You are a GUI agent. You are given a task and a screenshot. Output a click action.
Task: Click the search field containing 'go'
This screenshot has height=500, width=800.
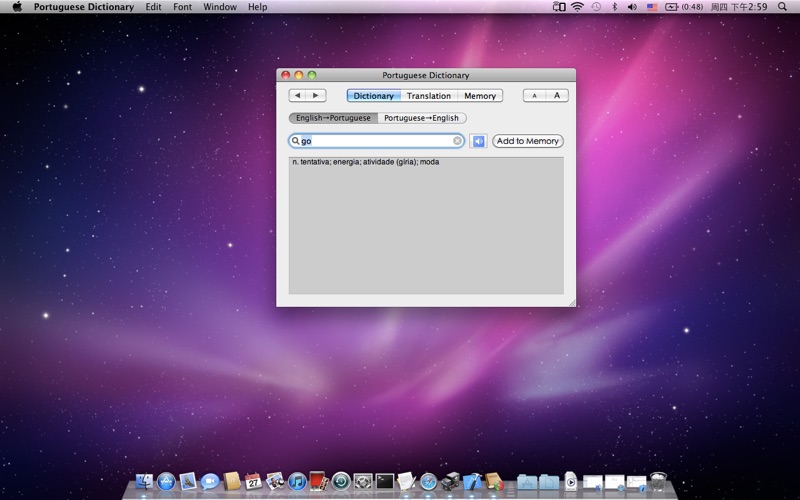tap(377, 141)
